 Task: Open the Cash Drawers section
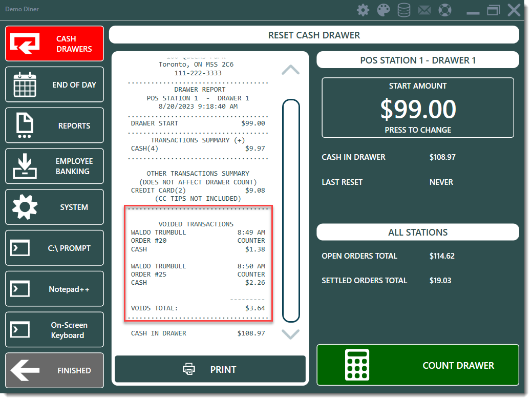(x=54, y=44)
